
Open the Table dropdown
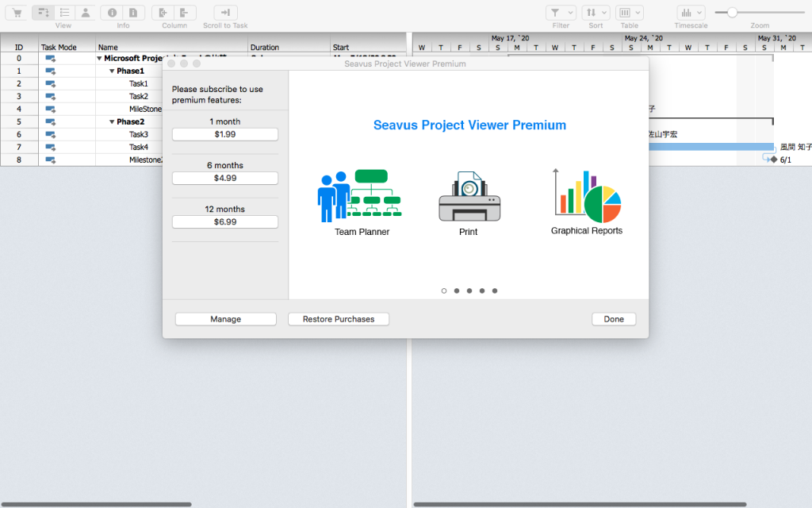point(629,13)
